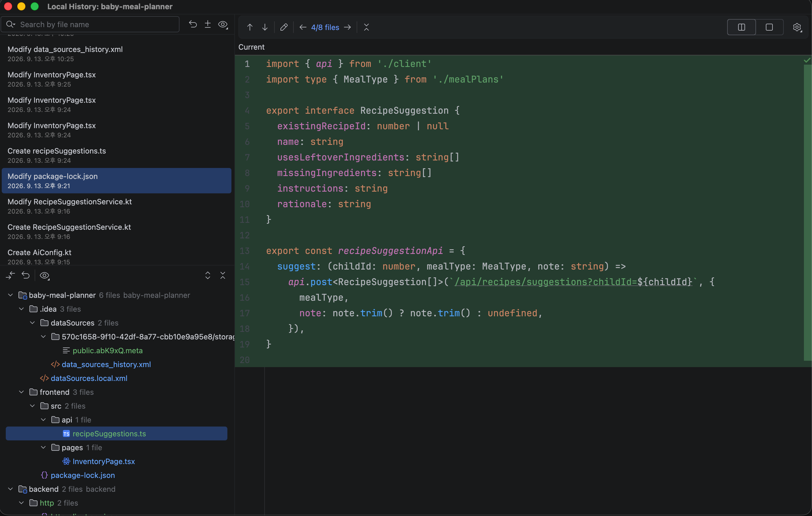
Task: Toggle eye view options in changes toolbar
Action: tap(44, 276)
